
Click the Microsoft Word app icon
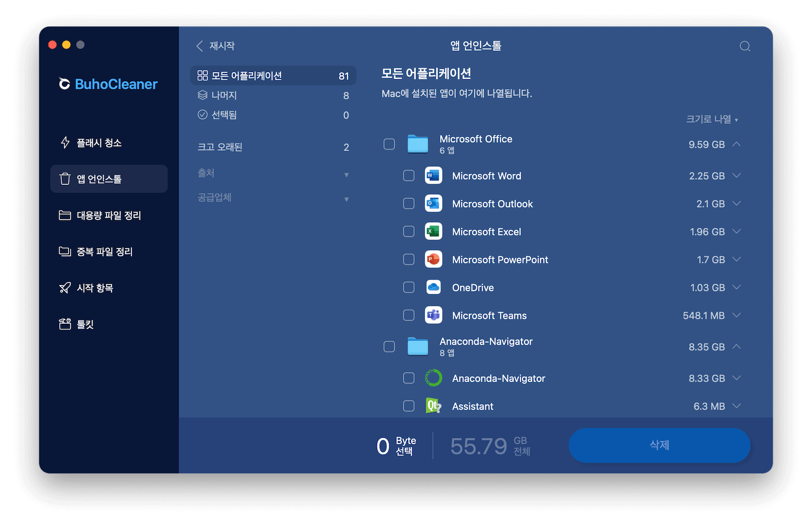tap(433, 176)
